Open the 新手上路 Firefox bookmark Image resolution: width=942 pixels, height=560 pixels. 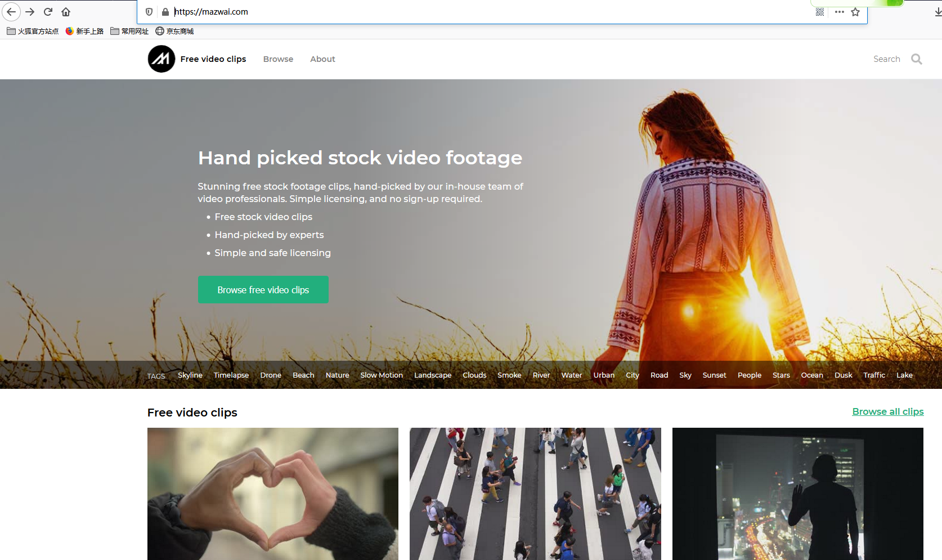[x=84, y=32]
